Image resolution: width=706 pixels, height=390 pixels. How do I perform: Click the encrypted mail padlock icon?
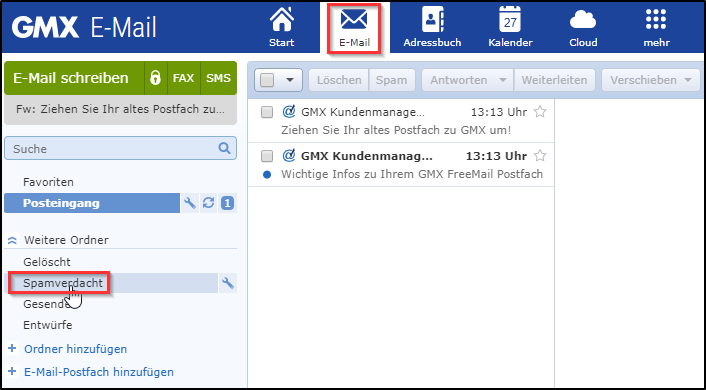155,78
